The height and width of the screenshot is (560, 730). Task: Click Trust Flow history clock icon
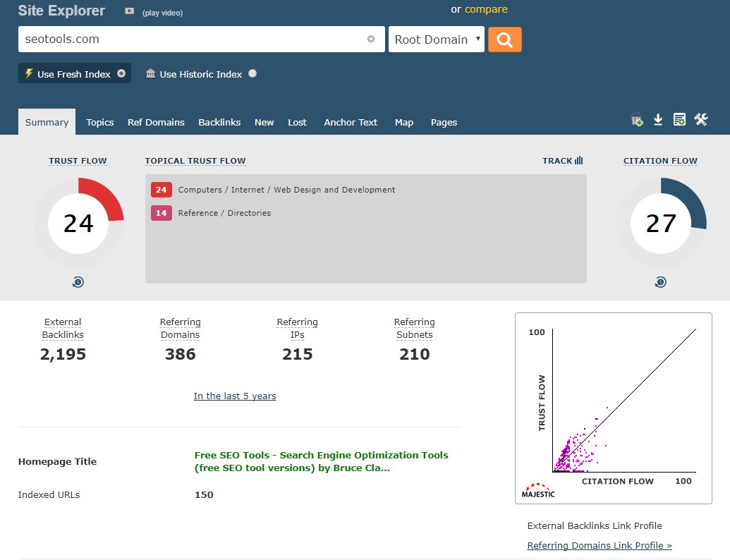pyautogui.click(x=78, y=282)
